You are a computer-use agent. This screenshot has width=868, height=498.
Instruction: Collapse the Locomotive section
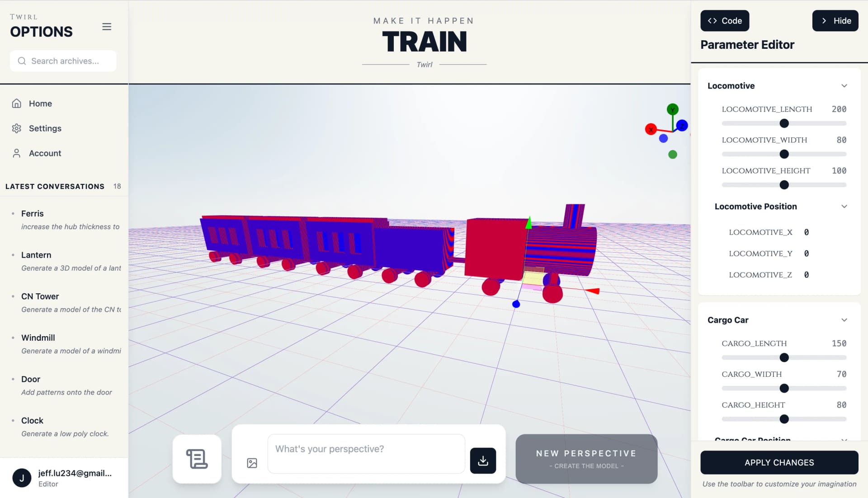pos(844,86)
